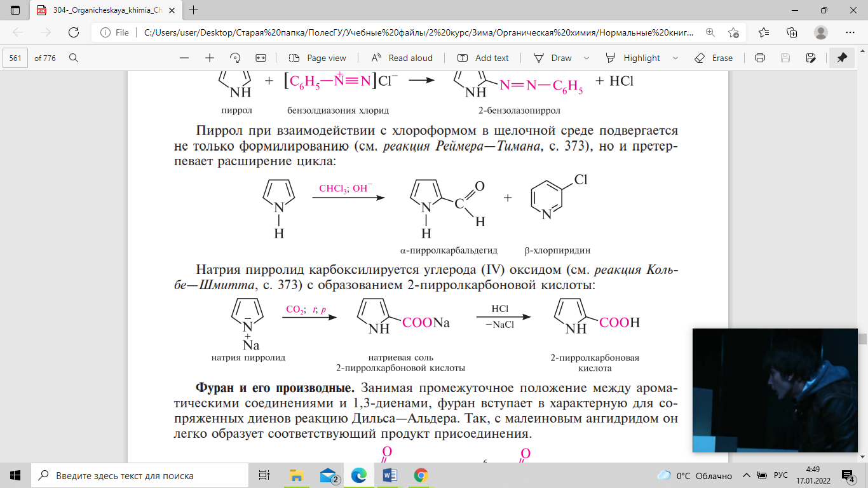Print the PDF document
The height and width of the screenshot is (488, 868).
(759, 58)
